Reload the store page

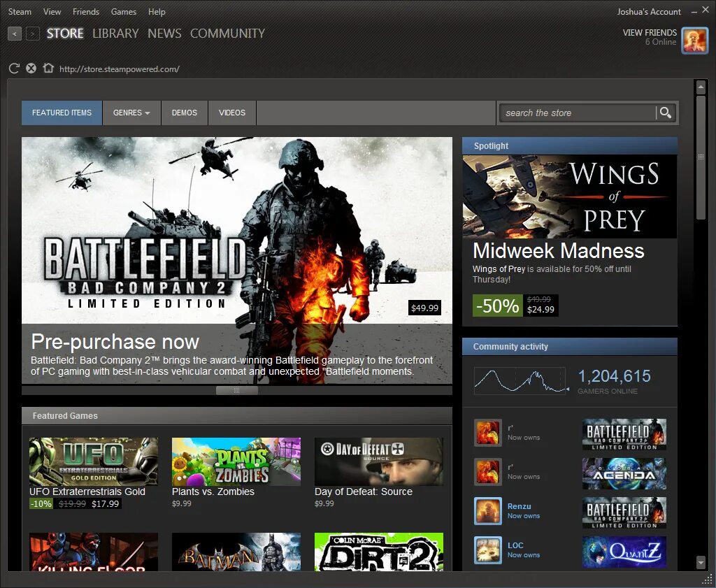click(14, 69)
